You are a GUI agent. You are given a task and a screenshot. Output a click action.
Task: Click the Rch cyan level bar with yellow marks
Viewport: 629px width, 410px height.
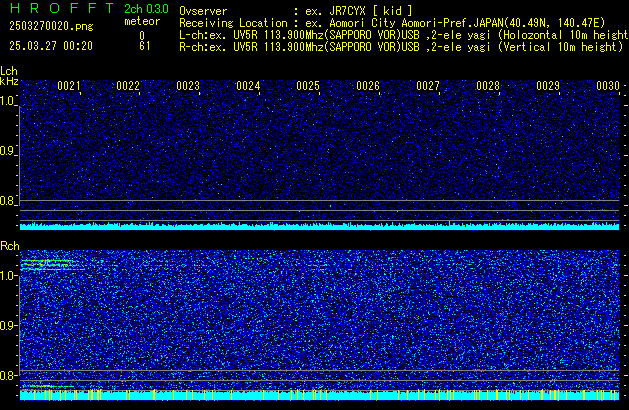(x=319, y=395)
